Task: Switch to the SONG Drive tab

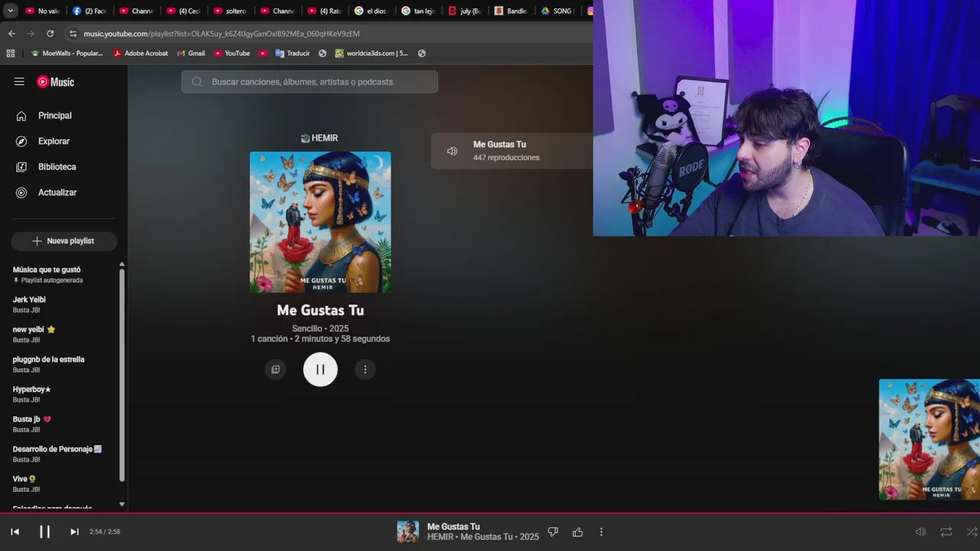Action: pyautogui.click(x=557, y=11)
